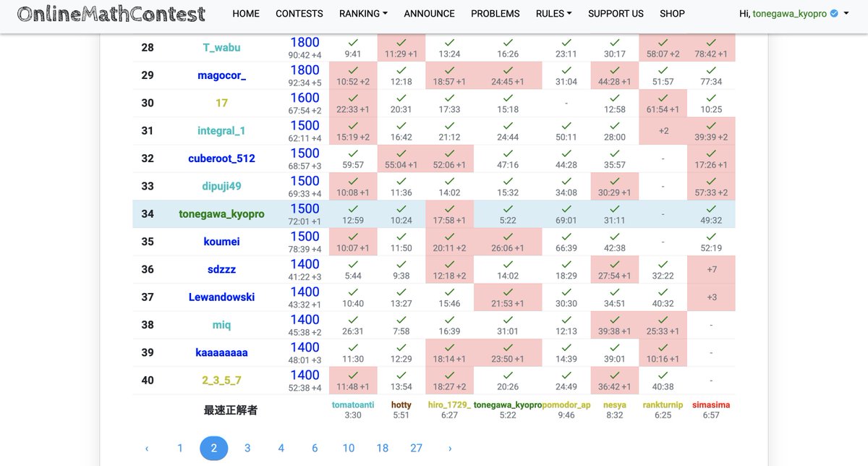Click checkmark above 52:19 in koumei row
This screenshot has height=466, width=868.
click(711, 237)
